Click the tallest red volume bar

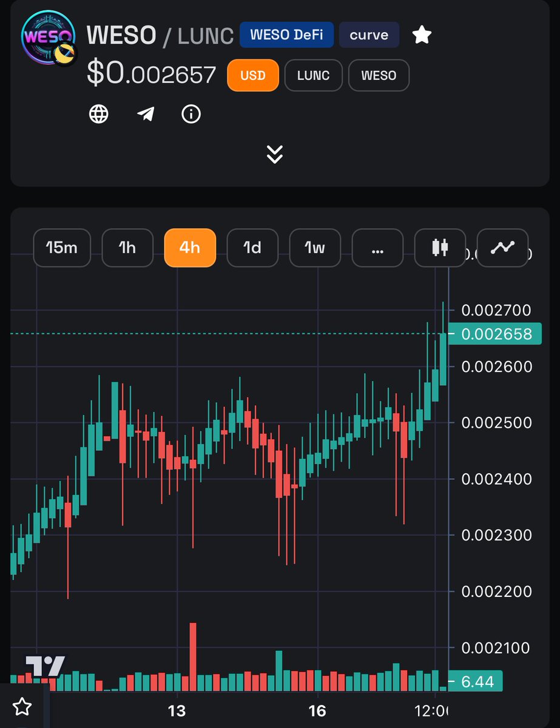tap(193, 656)
